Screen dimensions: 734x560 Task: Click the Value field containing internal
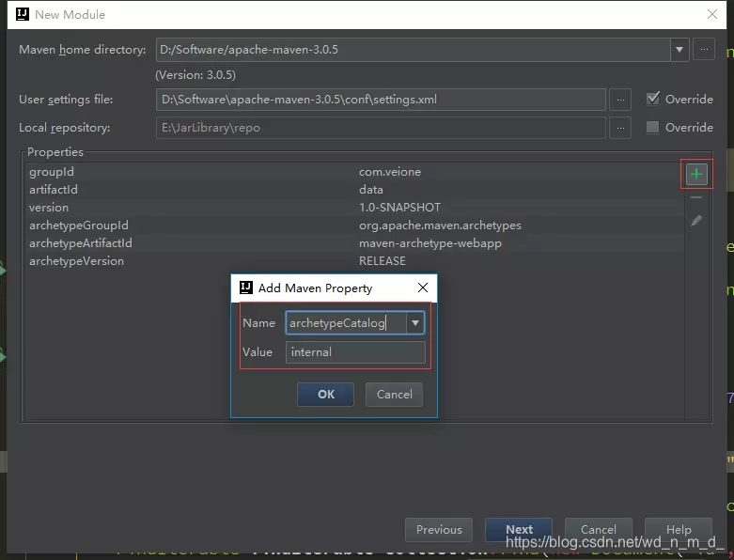point(355,351)
